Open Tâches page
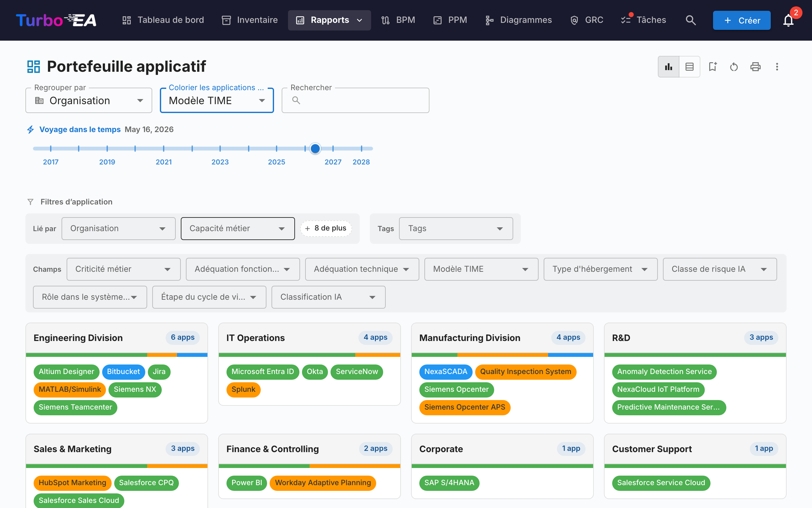Viewport: 812px width, 508px height. (x=644, y=20)
